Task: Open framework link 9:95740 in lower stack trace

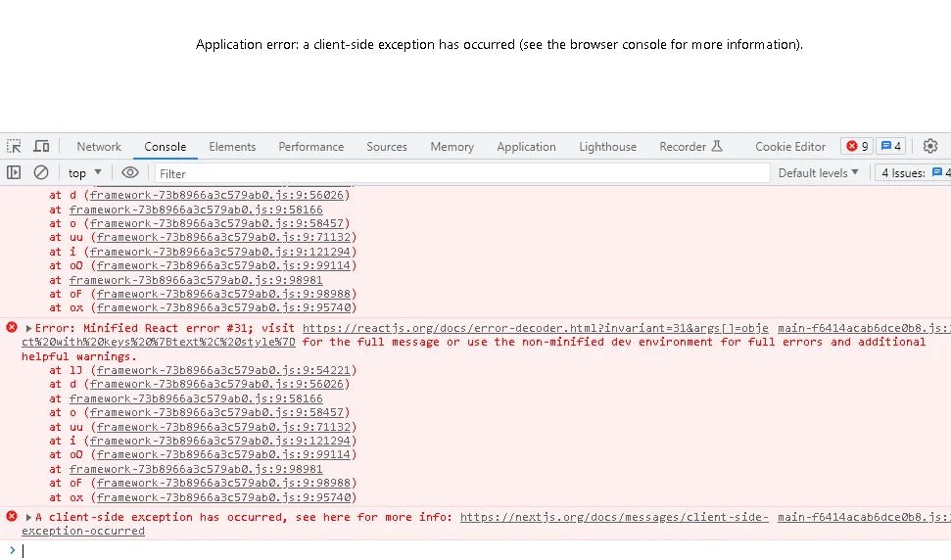Action: tap(223, 497)
